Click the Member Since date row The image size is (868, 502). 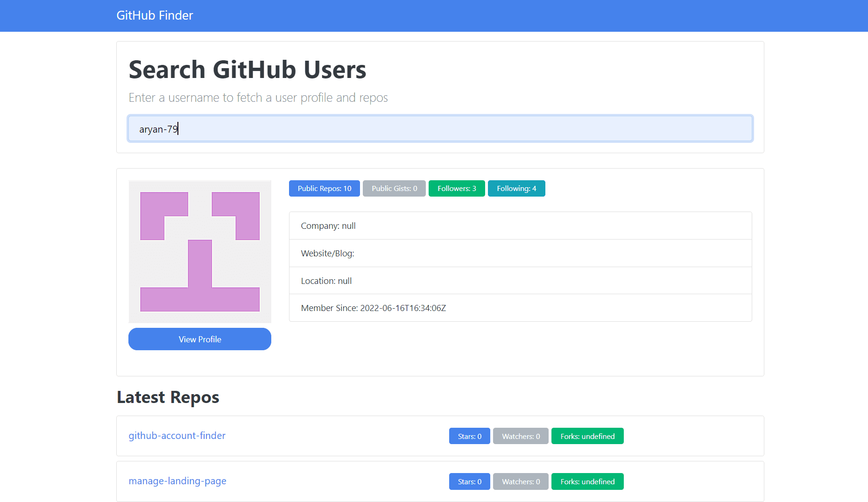click(520, 308)
